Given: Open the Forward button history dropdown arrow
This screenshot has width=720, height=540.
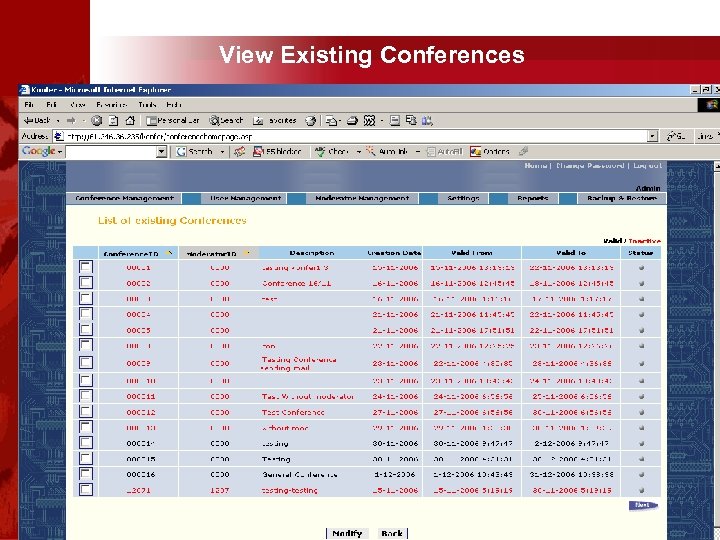Looking at the screenshot, I should (84, 121).
